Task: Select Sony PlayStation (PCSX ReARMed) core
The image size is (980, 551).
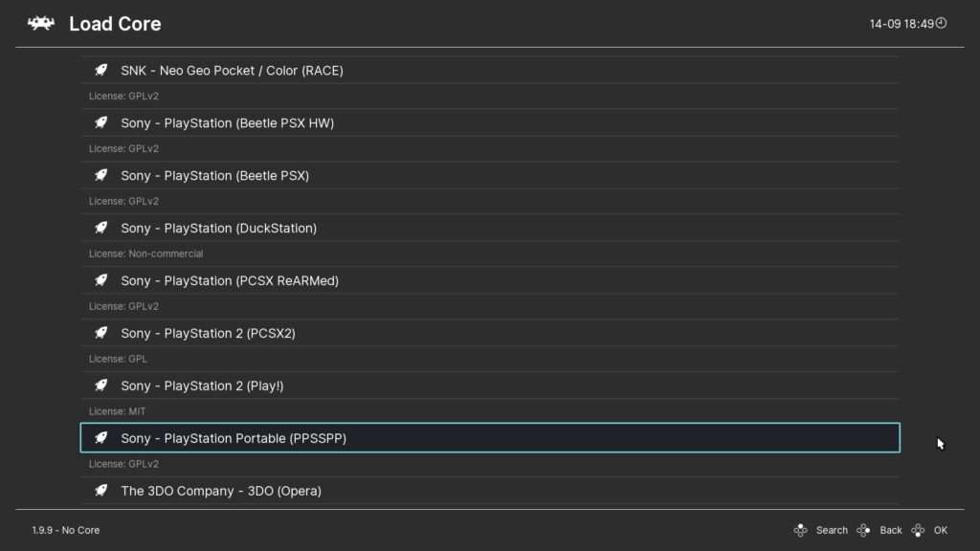Action: tap(490, 280)
